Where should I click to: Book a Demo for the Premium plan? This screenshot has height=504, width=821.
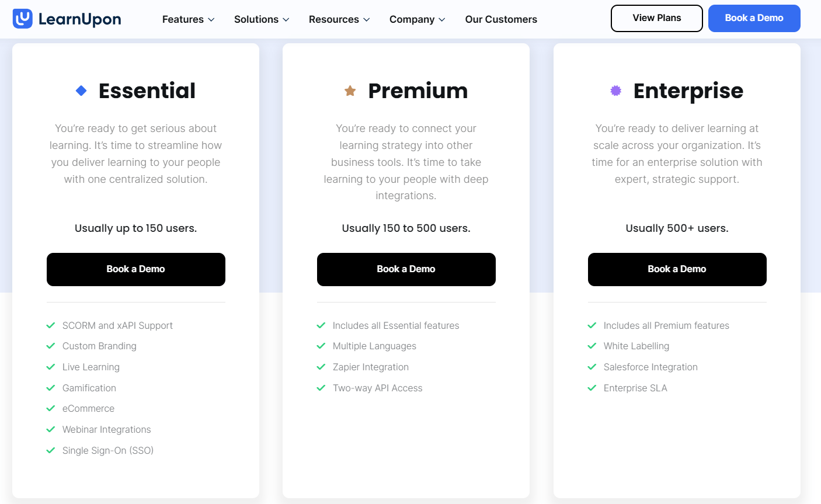point(406,269)
